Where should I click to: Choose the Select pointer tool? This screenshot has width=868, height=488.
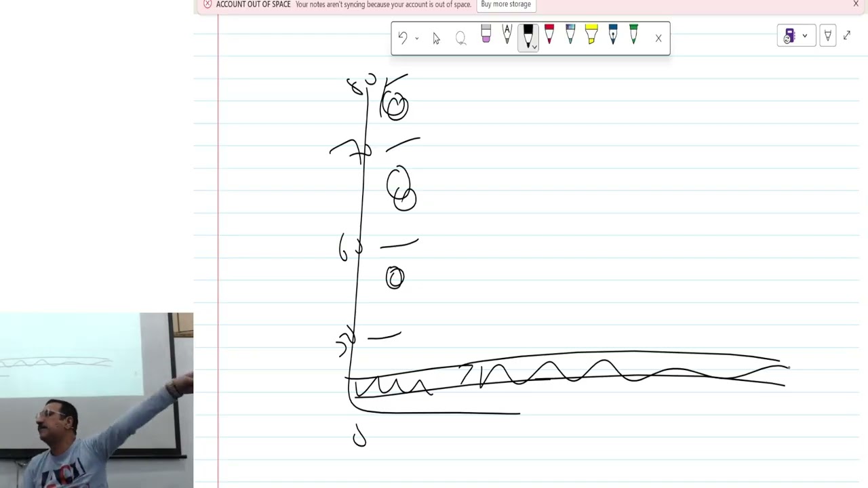(436, 39)
